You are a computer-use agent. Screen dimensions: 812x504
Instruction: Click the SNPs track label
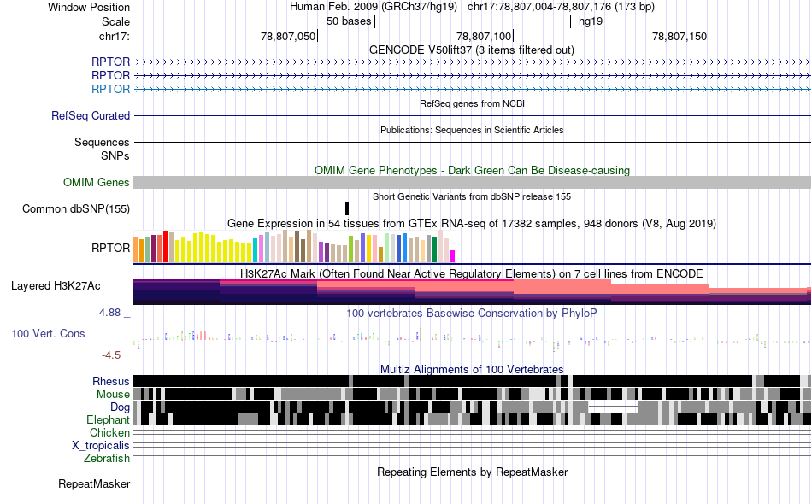coord(115,155)
